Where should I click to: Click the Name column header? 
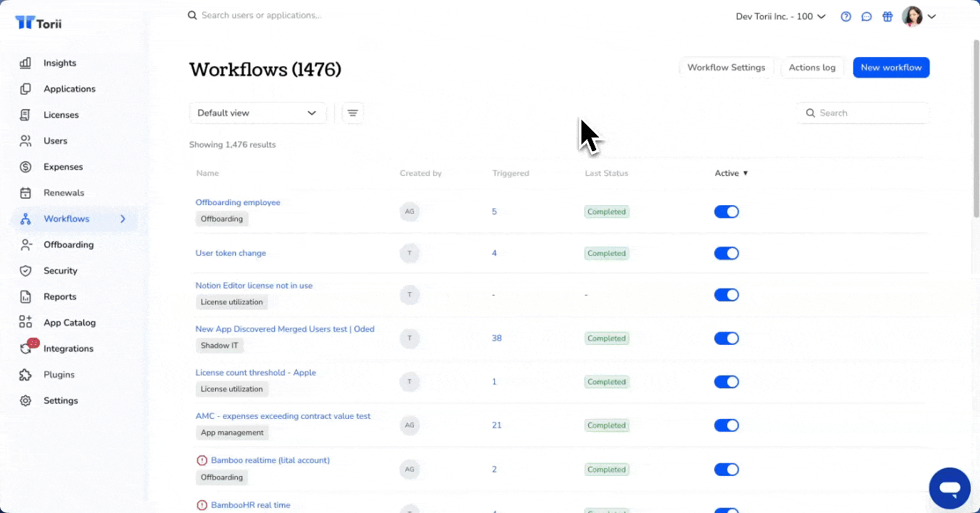pyautogui.click(x=207, y=173)
